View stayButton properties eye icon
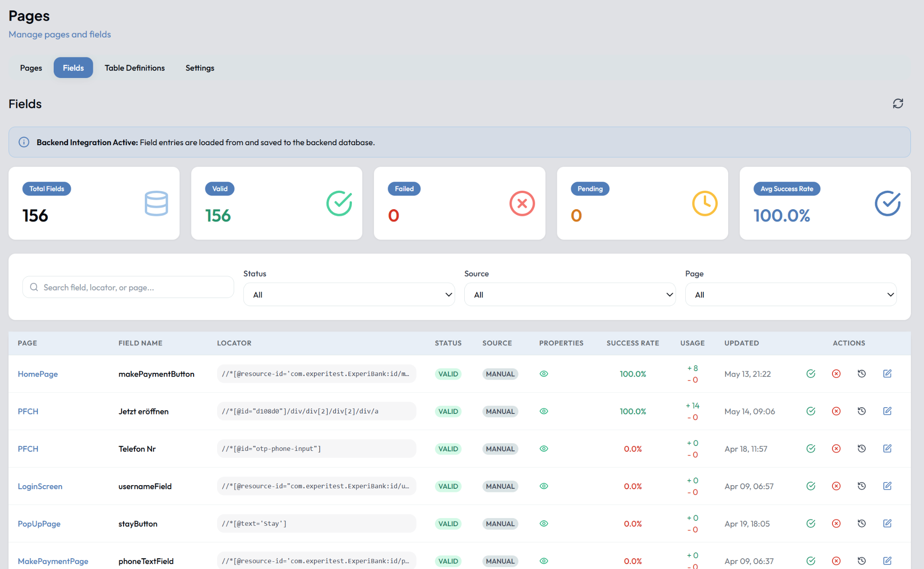This screenshot has height=569, width=924. click(x=544, y=523)
